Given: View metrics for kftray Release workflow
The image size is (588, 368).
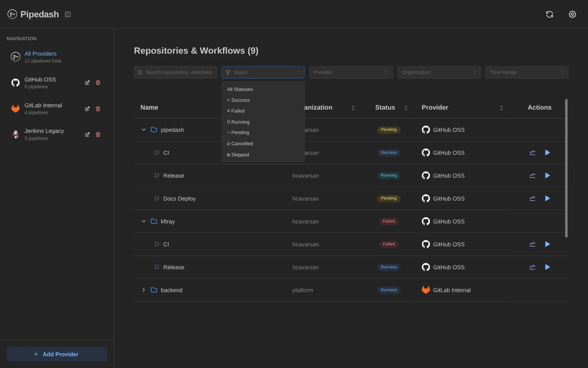Looking at the screenshot, I should pos(532,267).
